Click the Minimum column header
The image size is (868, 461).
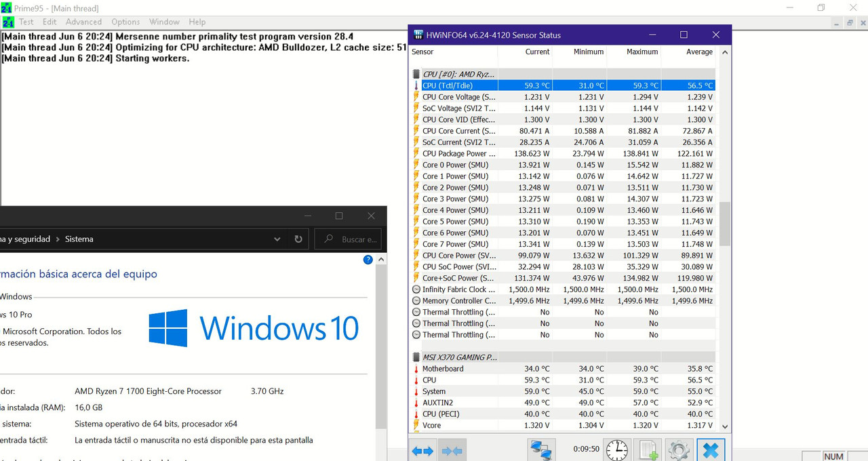(x=588, y=52)
